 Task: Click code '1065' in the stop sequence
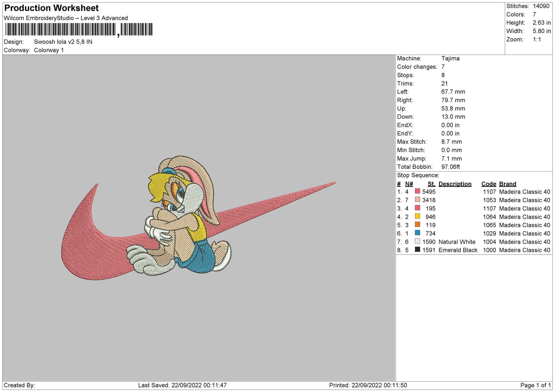pyautogui.click(x=489, y=225)
